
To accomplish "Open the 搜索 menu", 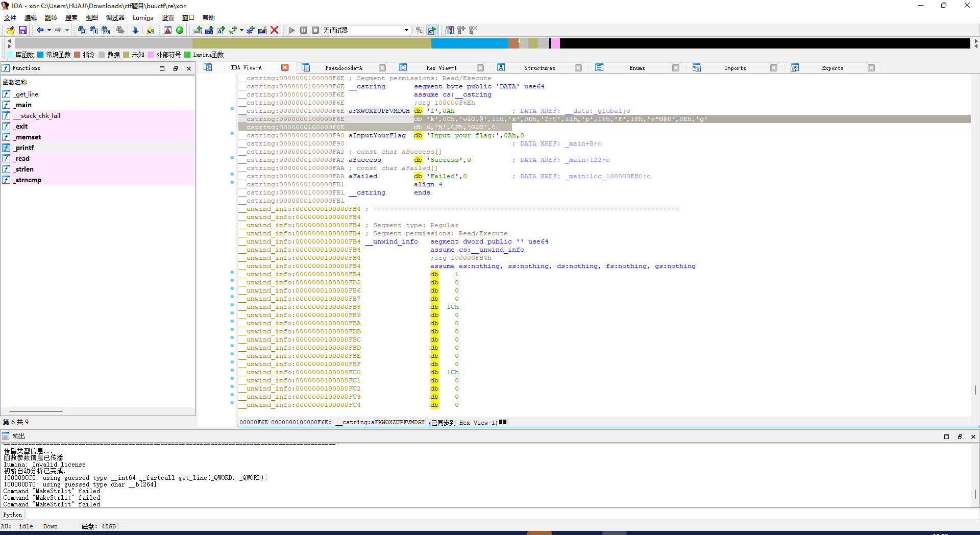I will coord(71,18).
